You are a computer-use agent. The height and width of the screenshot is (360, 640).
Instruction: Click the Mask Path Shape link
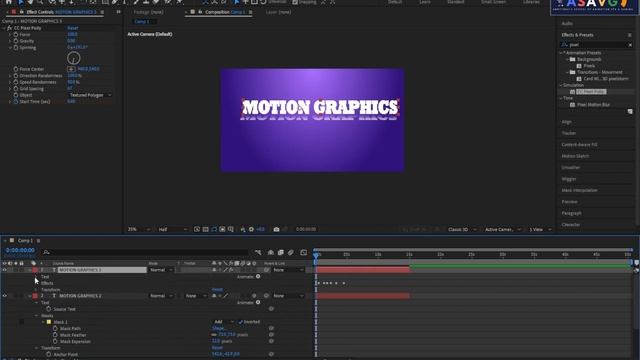pos(219,329)
